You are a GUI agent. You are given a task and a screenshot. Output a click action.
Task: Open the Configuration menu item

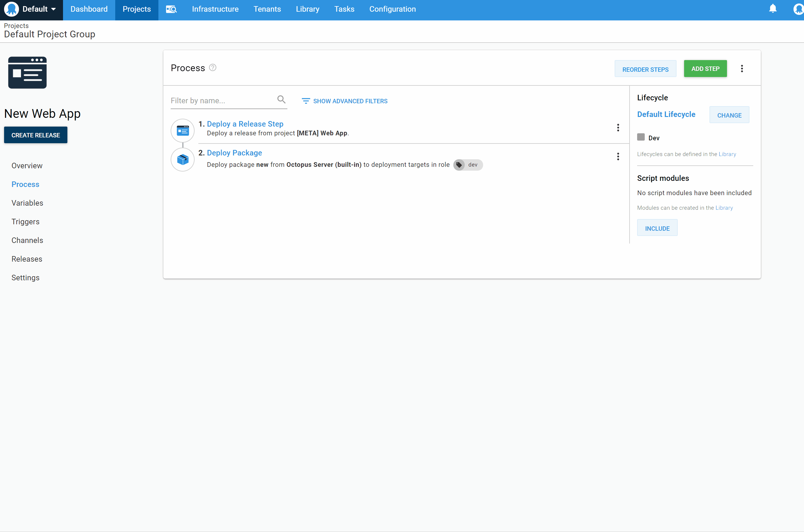coord(392,9)
